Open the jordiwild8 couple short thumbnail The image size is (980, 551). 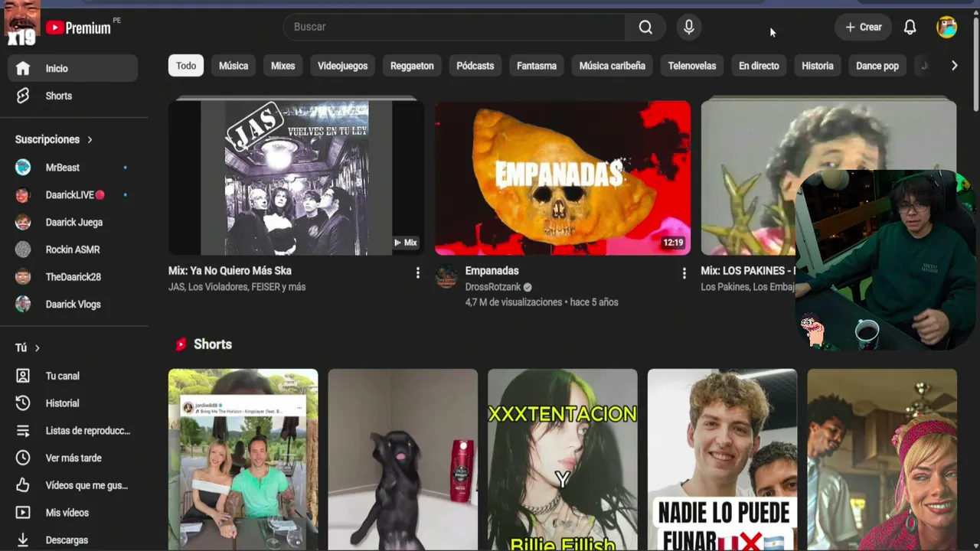pos(243,460)
